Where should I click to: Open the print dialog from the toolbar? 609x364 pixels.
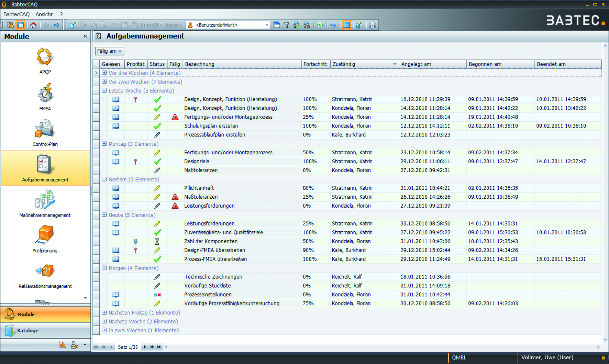tap(373, 25)
